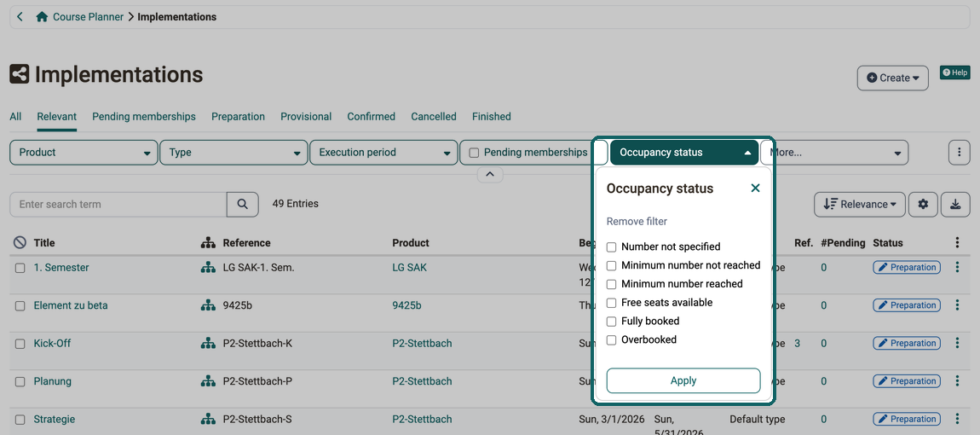Collapse the filter bar with chevron
The width and height of the screenshot is (980, 435).
[490, 175]
